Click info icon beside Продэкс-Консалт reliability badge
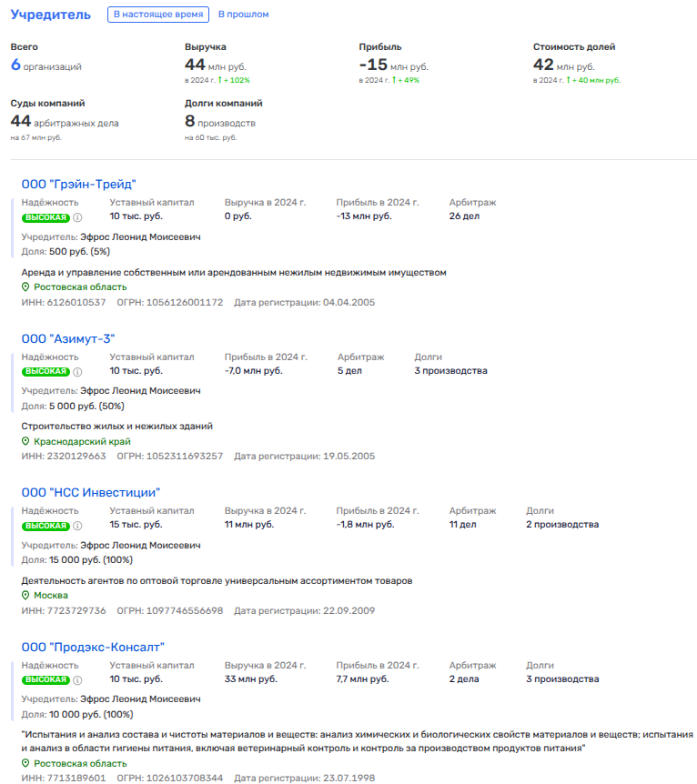The height and width of the screenshot is (784, 697). [x=77, y=680]
